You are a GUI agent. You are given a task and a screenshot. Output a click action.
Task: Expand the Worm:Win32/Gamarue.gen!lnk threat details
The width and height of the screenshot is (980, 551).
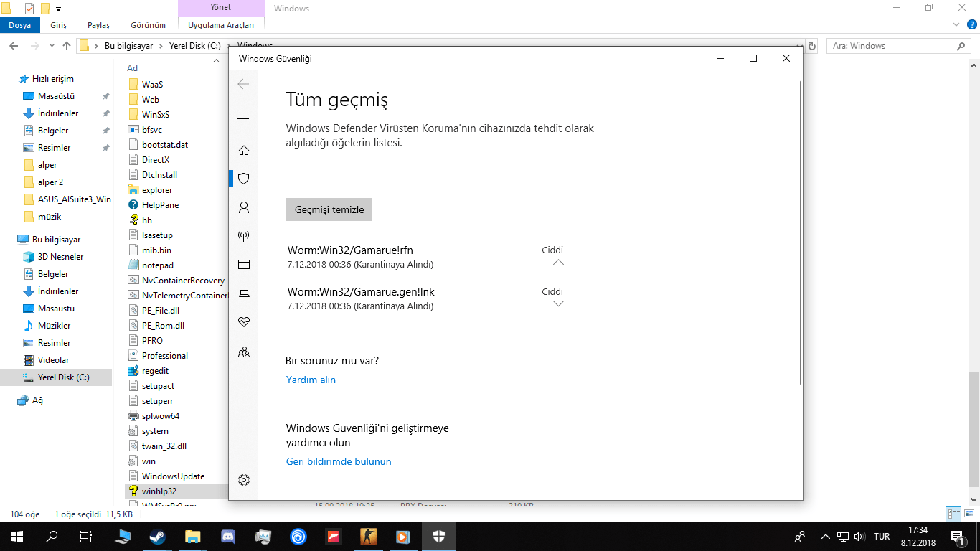[x=558, y=303]
